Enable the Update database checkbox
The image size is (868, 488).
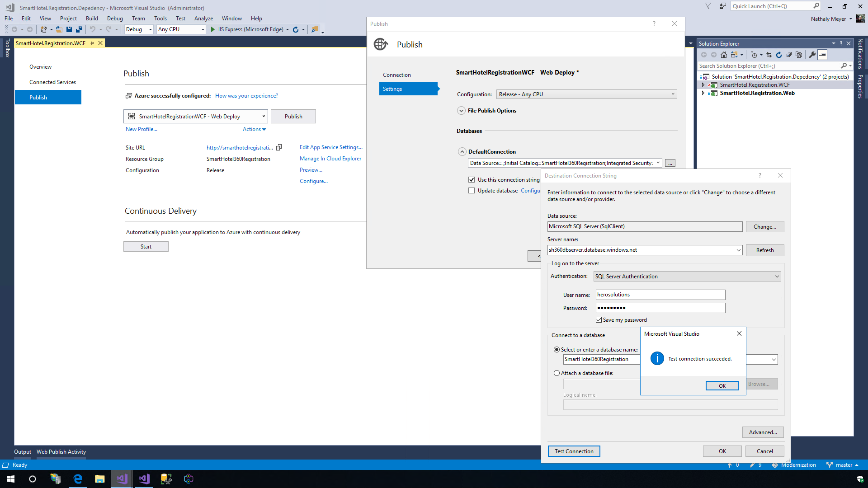[472, 191]
